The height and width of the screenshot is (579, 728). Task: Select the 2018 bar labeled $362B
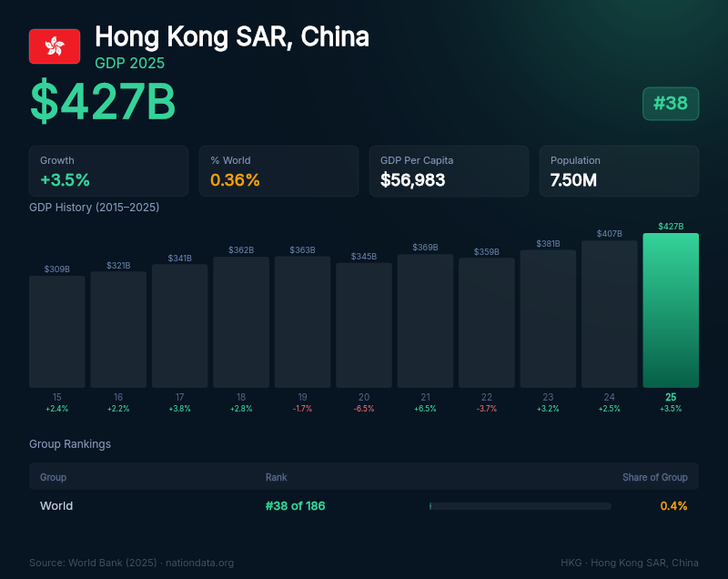click(x=241, y=322)
